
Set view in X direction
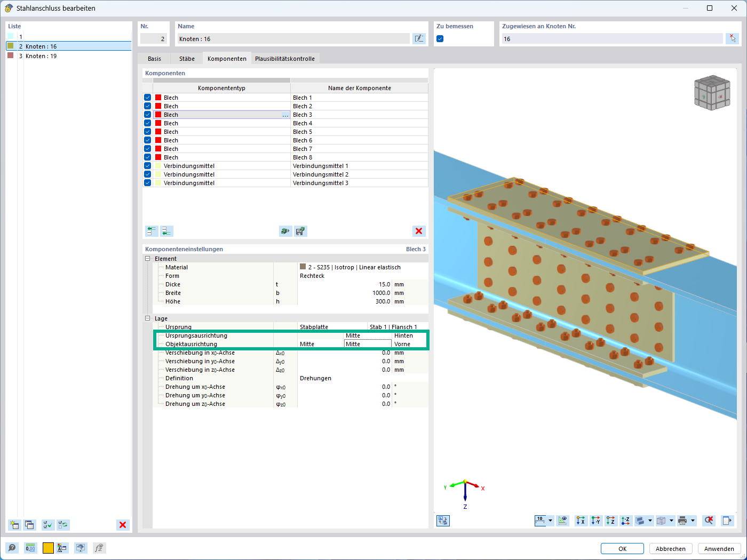point(581,521)
